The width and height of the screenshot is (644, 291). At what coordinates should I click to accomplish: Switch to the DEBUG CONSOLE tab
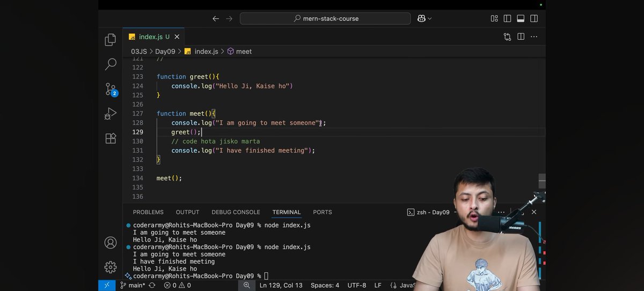[x=236, y=212]
